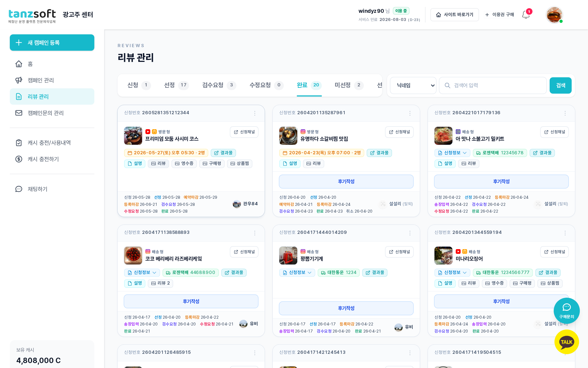The width and height of the screenshot is (588, 368).
Task: Focus the 검색어 입력 search field
Action: (492, 85)
